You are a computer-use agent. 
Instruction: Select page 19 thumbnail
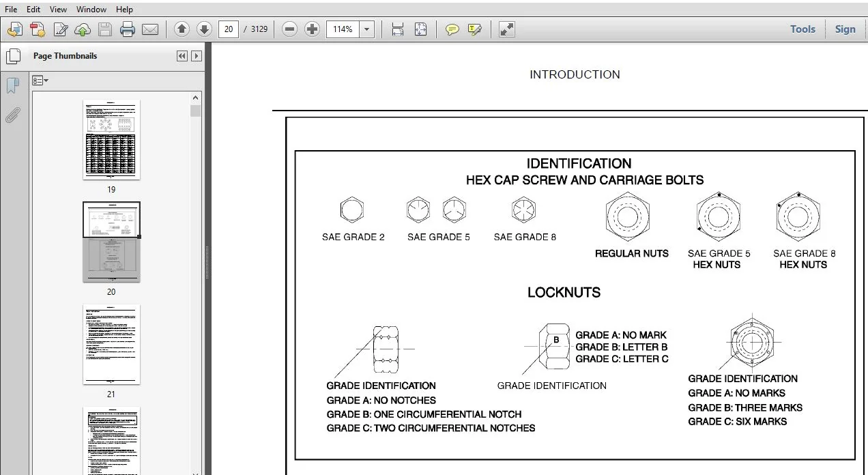(x=111, y=140)
